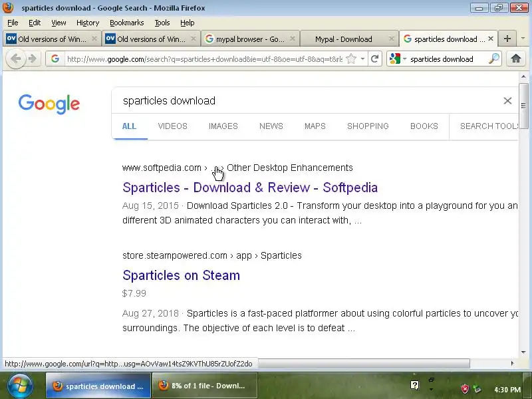532x399 pixels.
Task: Click the Firefox icon in title bar
Action: (x=8, y=7)
